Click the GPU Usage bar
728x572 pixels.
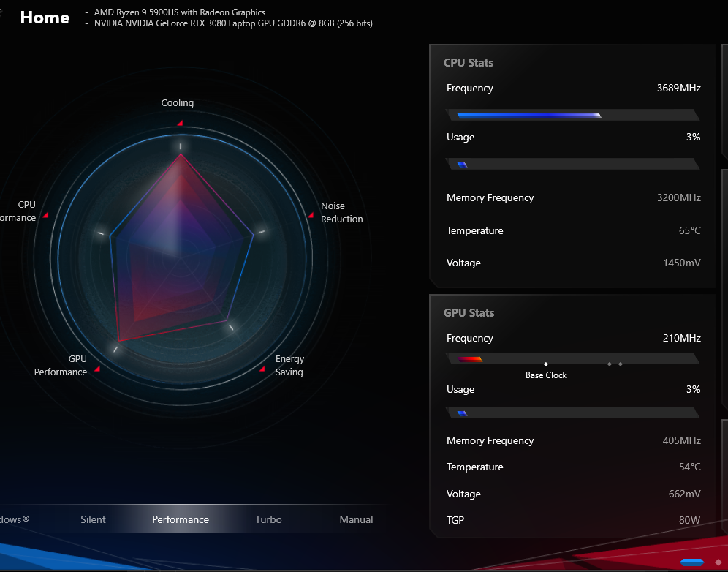(572, 413)
